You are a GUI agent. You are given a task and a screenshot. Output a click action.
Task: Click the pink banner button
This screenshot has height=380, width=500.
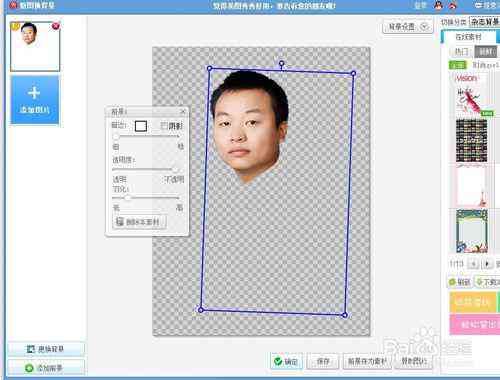tap(475, 324)
